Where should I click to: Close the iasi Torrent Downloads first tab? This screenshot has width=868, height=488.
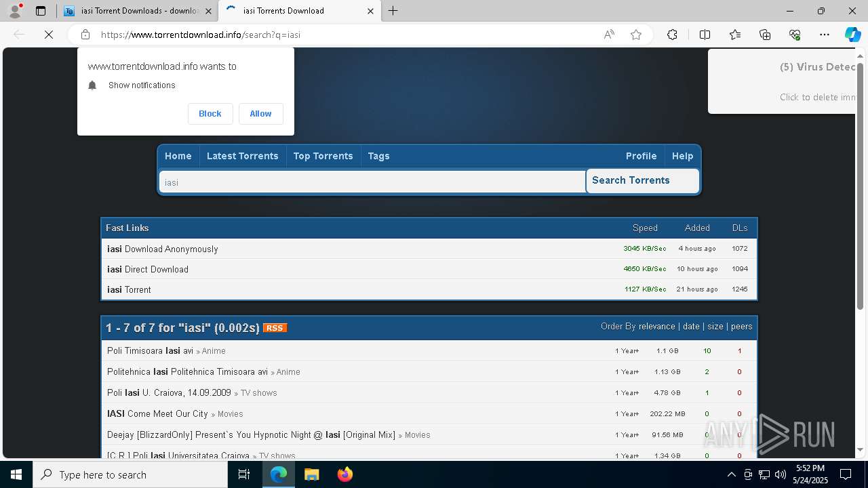[x=208, y=11]
